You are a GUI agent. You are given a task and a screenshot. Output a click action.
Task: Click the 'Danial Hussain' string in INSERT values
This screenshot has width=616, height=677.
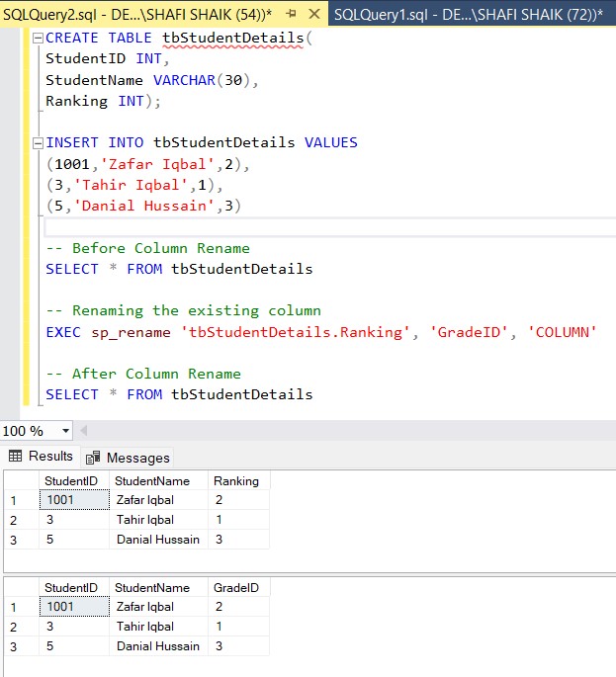point(144,206)
